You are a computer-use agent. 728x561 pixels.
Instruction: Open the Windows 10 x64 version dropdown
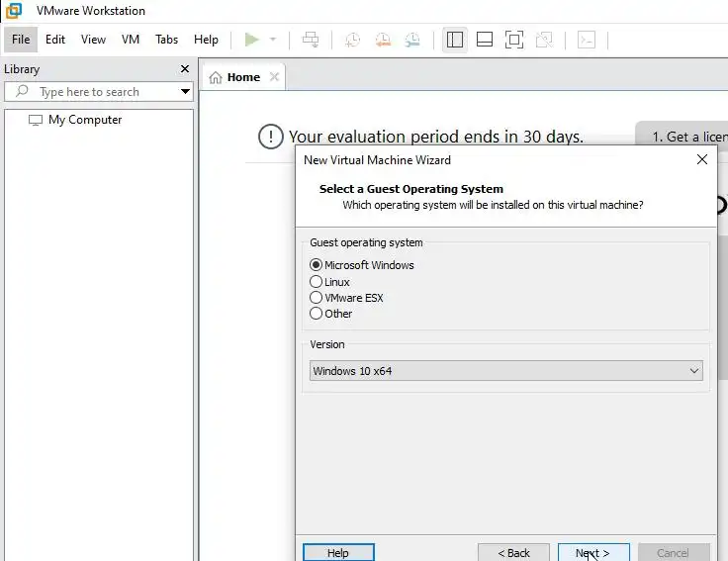click(x=506, y=371)
